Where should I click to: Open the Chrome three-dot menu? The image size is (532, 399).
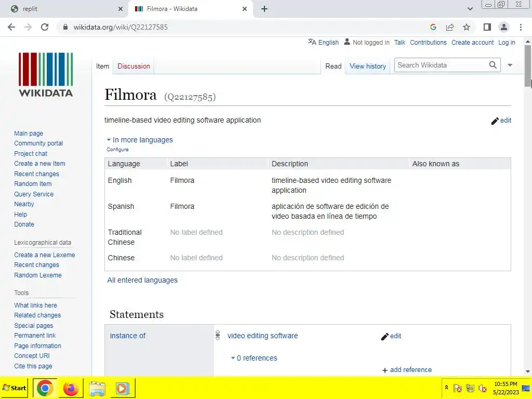point(521,27)
